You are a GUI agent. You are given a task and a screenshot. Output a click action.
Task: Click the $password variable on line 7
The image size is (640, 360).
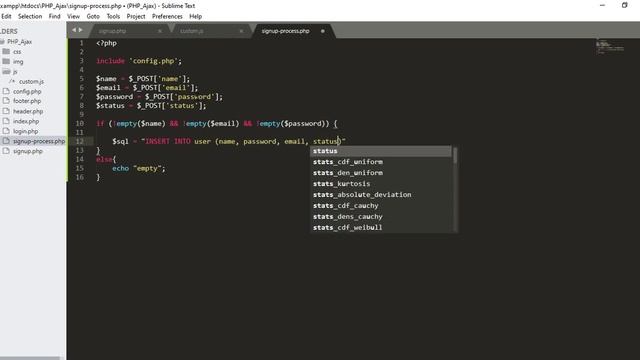coord(114,97)
